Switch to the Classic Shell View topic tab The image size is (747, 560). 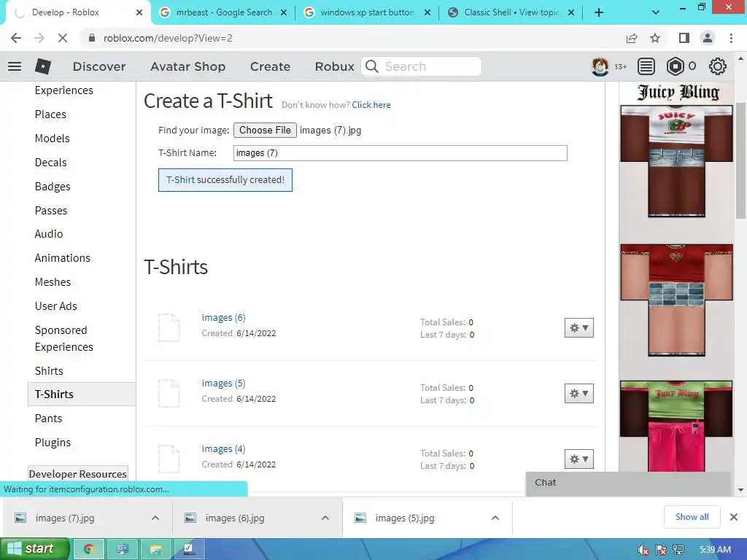(511, 12)
